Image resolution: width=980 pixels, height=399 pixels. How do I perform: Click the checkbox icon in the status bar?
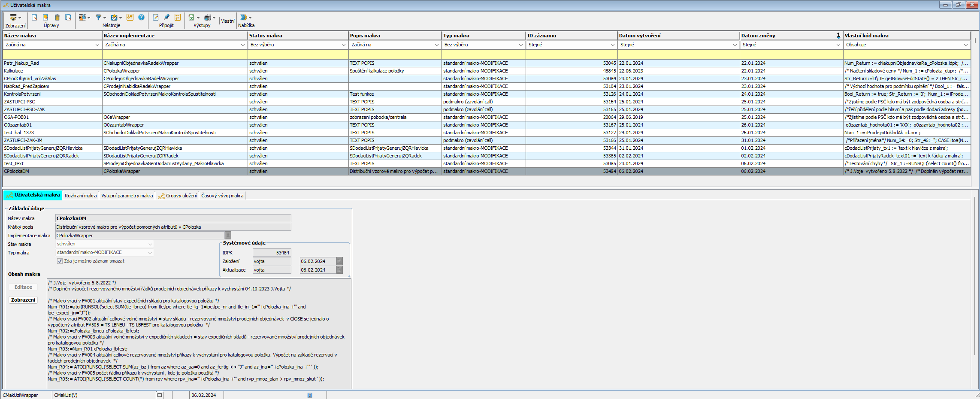[x=160, y=395]
